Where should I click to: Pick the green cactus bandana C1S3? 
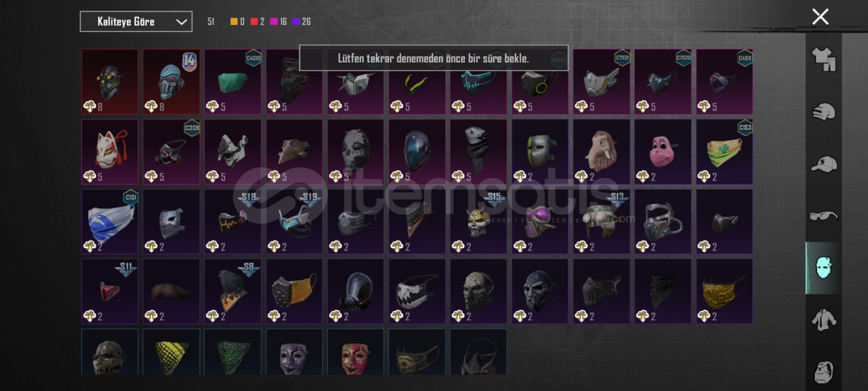click(724, 152)
